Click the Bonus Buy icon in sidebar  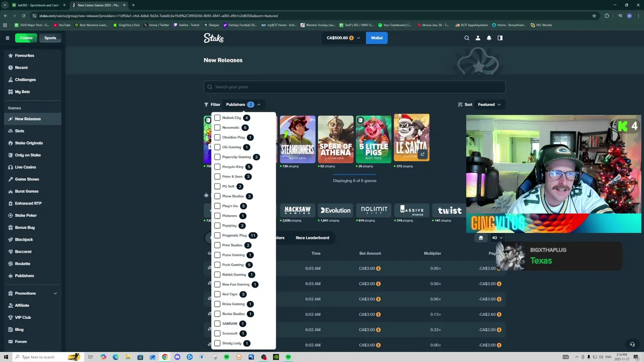click(11, 227)
